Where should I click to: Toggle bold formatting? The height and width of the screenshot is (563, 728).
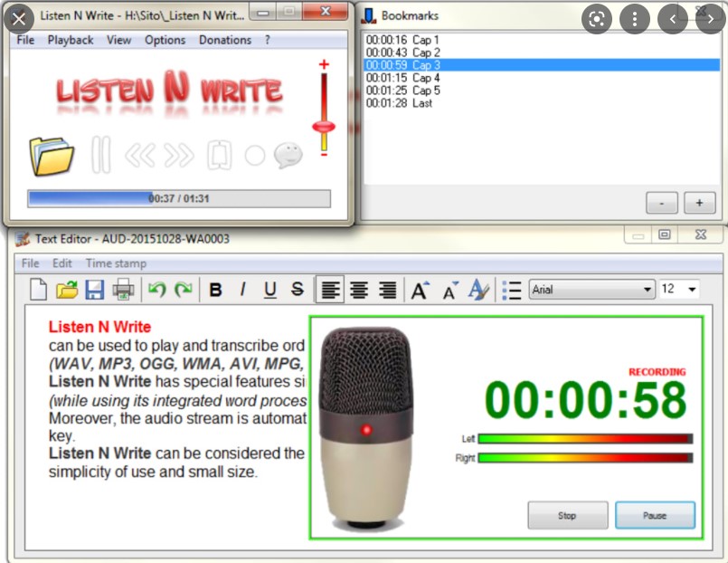[x=215, y=290]
